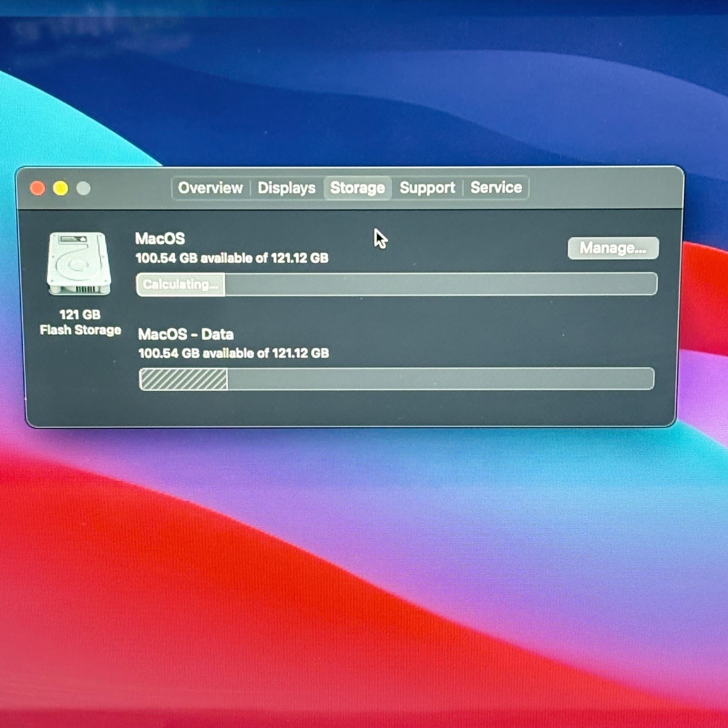Click empty portion of MacOS - Data bar
Viewport: 728px width, 728px height.
441,379
